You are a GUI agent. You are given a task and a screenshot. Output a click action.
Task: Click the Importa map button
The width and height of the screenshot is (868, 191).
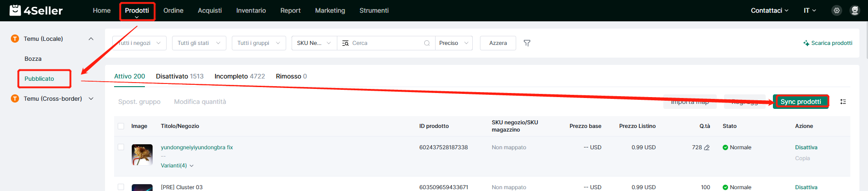click(x=690, y=102)
